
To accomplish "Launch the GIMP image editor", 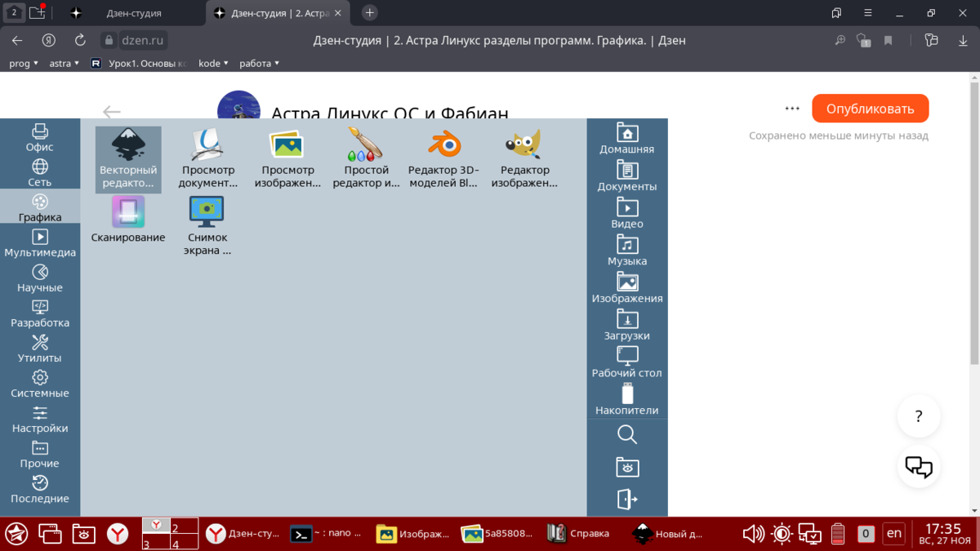I will pos(523,159).
